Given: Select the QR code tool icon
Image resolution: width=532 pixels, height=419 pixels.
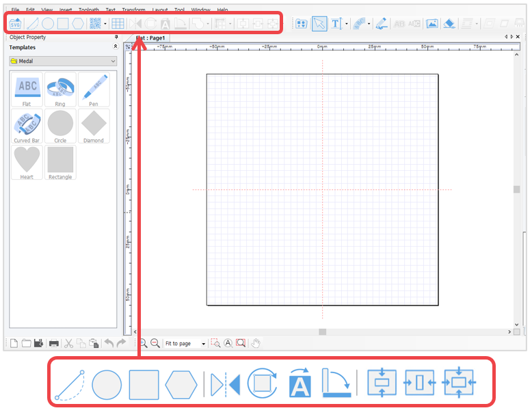Looking at the screenshot, I should point(95,23).
